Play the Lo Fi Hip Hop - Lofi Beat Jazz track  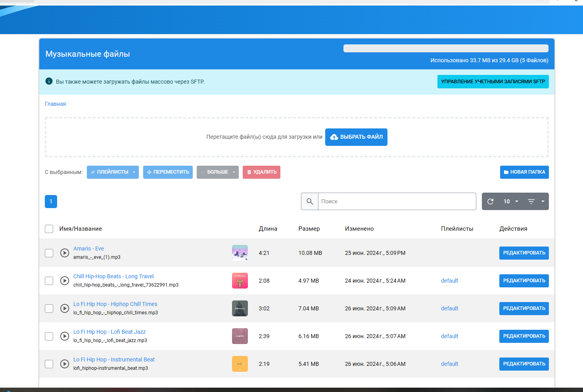tap(65, 336)
